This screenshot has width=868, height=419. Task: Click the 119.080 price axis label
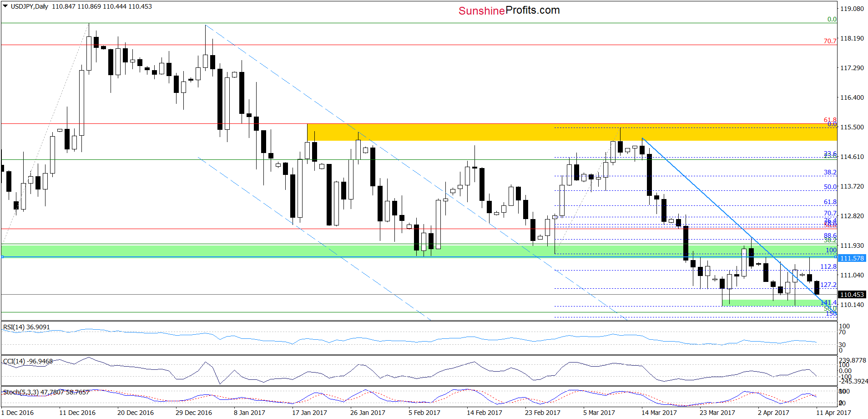click(x=852, y=9)
